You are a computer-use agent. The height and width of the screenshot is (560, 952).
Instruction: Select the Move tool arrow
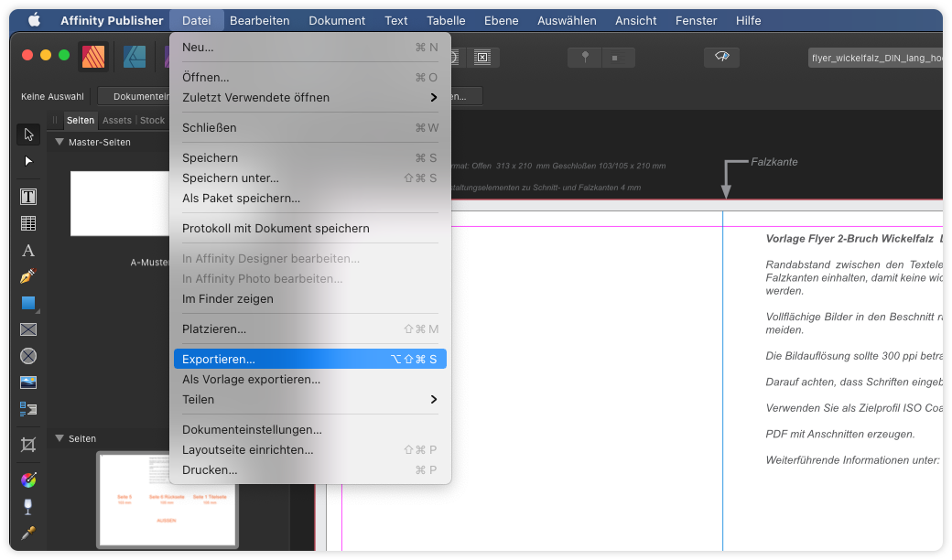[28, 135]
